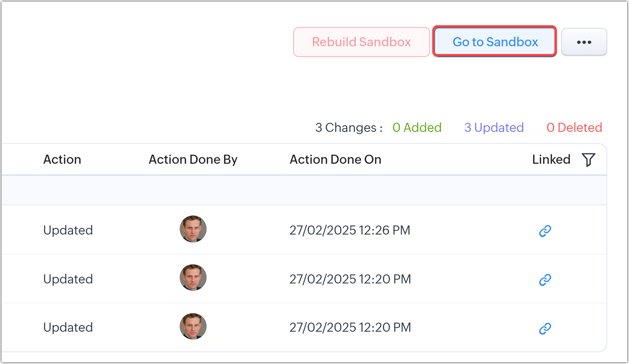The height and width of the screenshot is (364, 629).
Task: Open the three-dots more options menu
Action: [x=584, y=42]
